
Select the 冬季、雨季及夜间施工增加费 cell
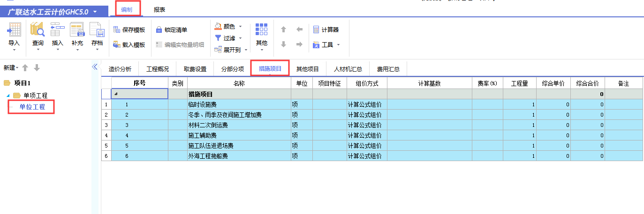click(x=239, y=115)
